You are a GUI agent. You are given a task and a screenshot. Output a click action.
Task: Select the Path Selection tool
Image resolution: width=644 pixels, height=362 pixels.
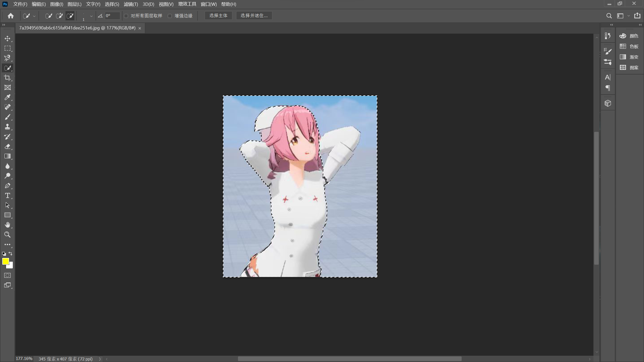8,205
